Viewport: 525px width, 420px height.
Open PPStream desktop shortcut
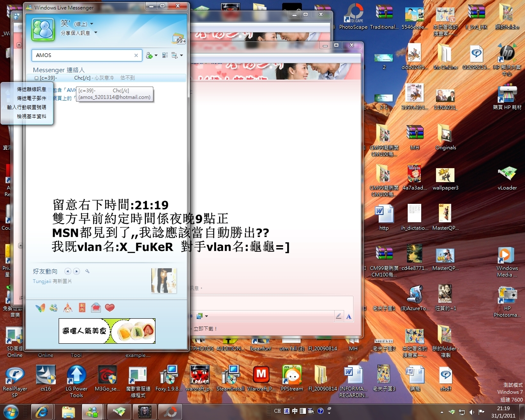point(292,375)
